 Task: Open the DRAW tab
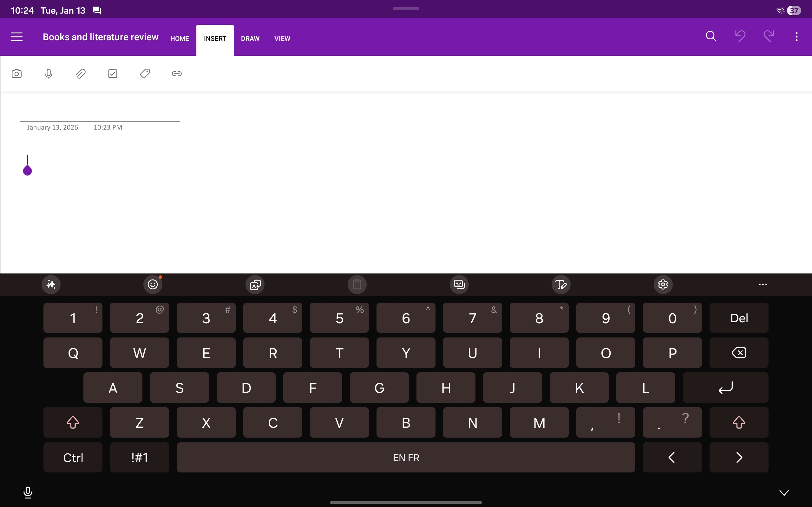[250, 38]
